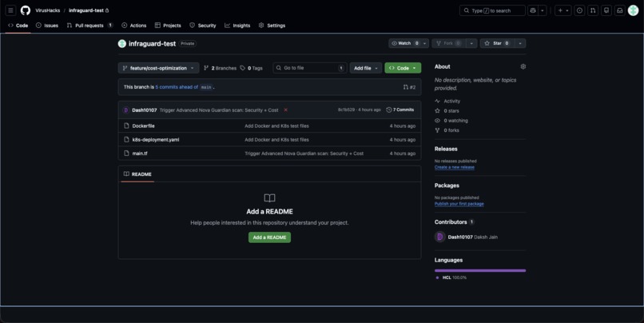
Task: Open Dockerfile's Add Docker and K8s commit message
Action: pyautogui.click(x=276, y=126)
